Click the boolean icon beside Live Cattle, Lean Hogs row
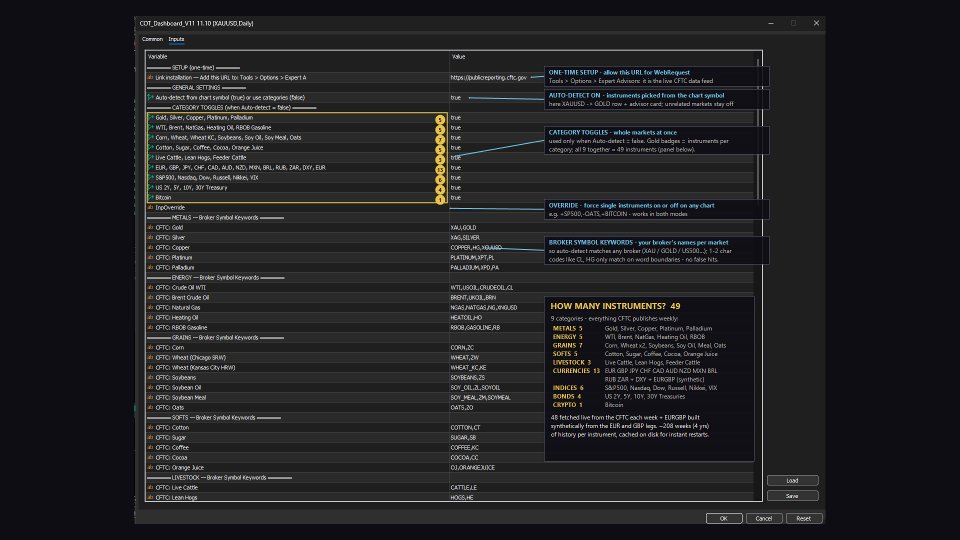This screenshot has height=540, width=960. click(x=151, y=157)
